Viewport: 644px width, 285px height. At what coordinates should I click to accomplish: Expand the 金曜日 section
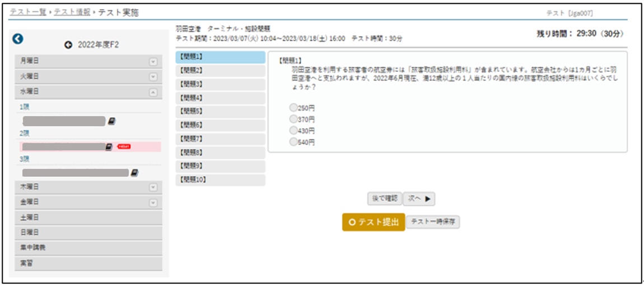click(x=153, y=202)
